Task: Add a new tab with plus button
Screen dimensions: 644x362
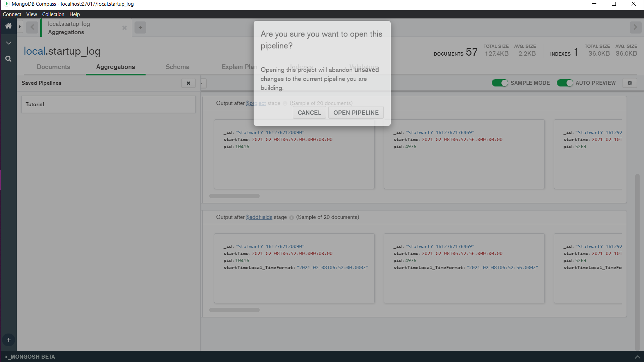Action: coord(140,27)
